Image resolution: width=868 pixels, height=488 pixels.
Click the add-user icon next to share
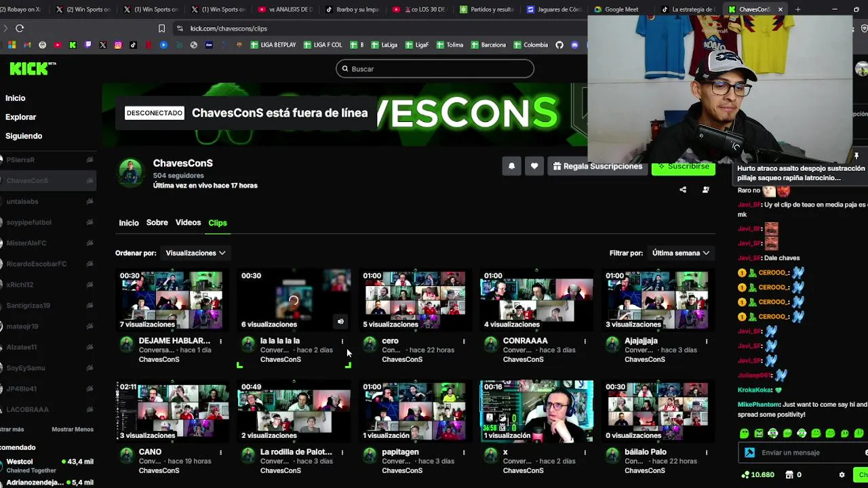705,190
